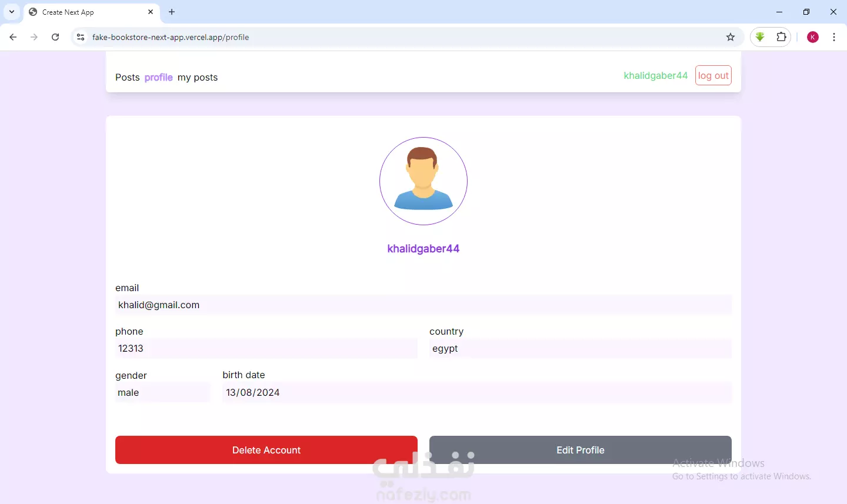The height and width of the screenshot is (504, 847).
Task: Minimize the Chrome window
Action: (779, 12)
